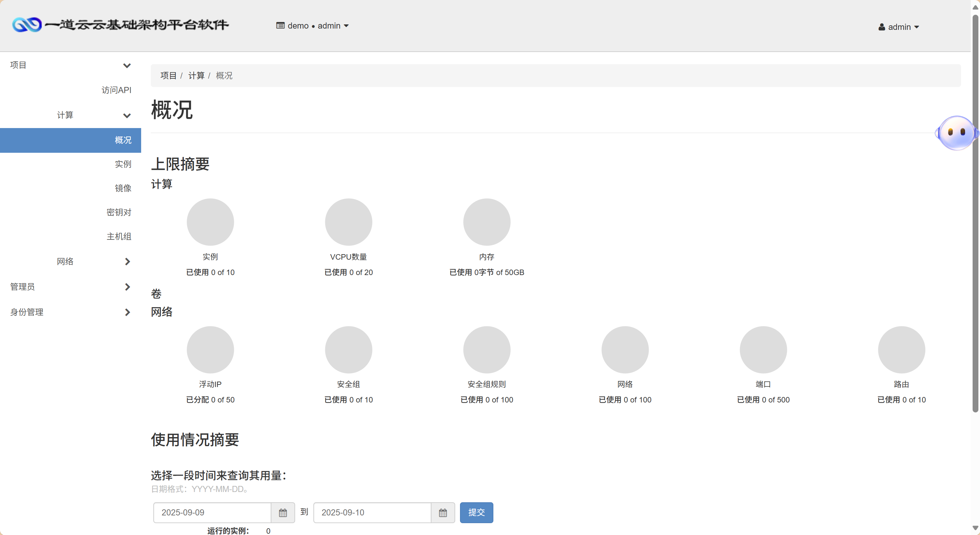Screen dimensions: 980x535
Task: Click the floating assistant bubble
Action: 956,133
